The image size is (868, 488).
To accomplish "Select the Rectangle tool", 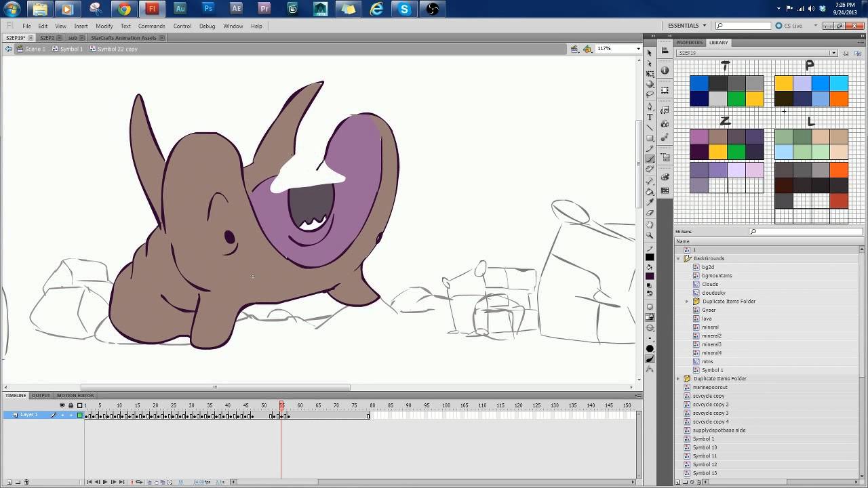I will [x=650, y=138].
